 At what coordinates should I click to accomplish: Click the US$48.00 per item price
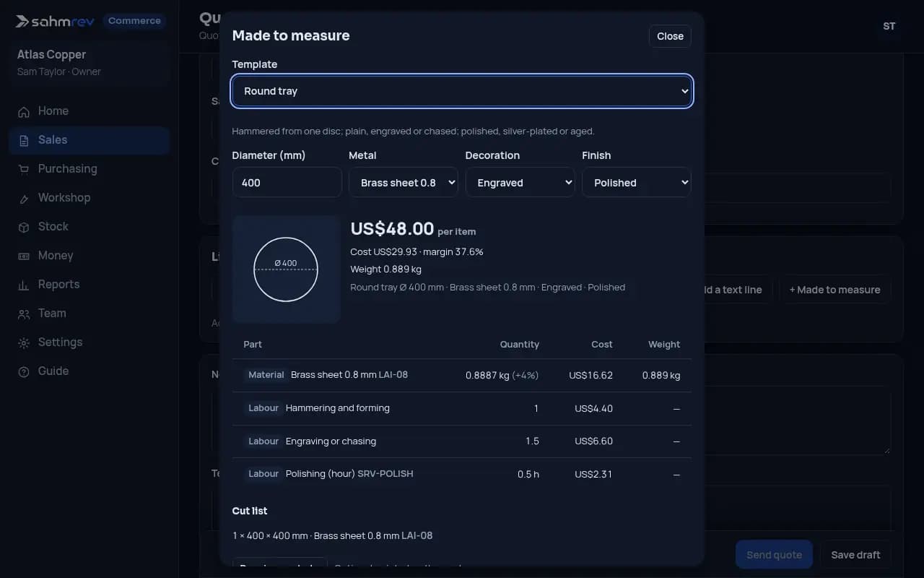(x=413, y=229)
